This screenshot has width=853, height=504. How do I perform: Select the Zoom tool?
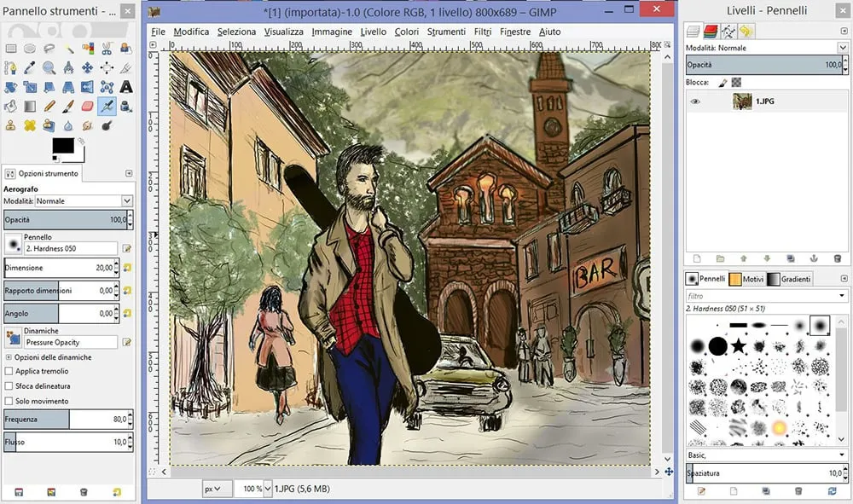pos(49,68)
